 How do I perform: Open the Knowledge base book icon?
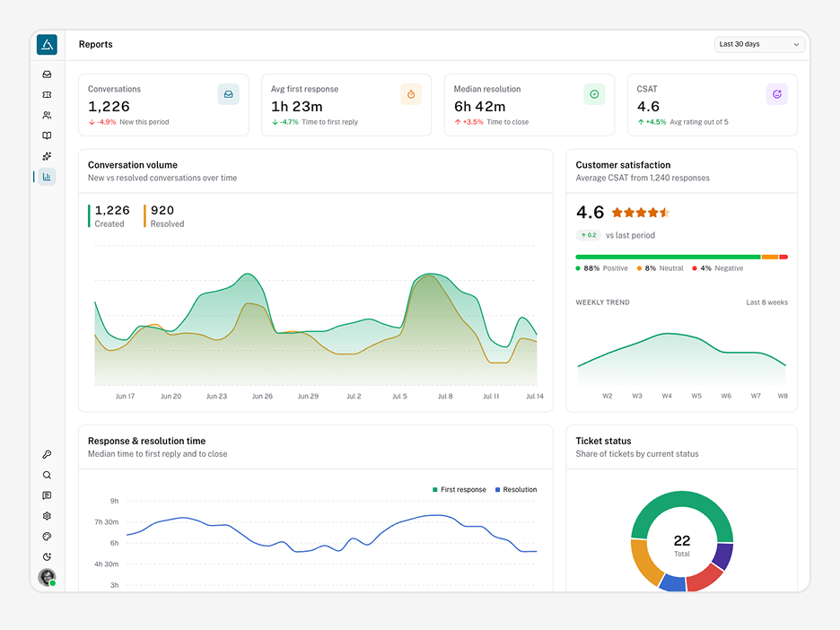click(x=48, y=136)
